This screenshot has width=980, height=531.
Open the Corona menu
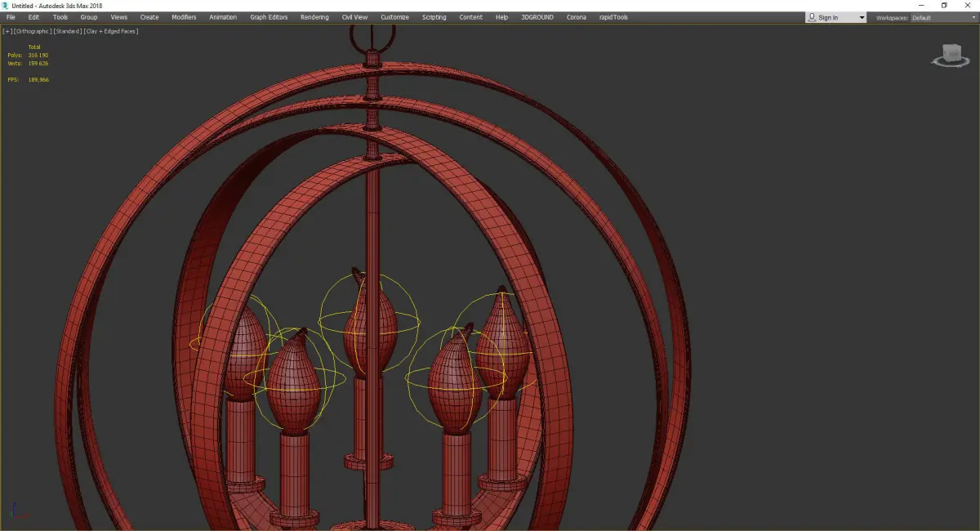[x=577, y=17]
